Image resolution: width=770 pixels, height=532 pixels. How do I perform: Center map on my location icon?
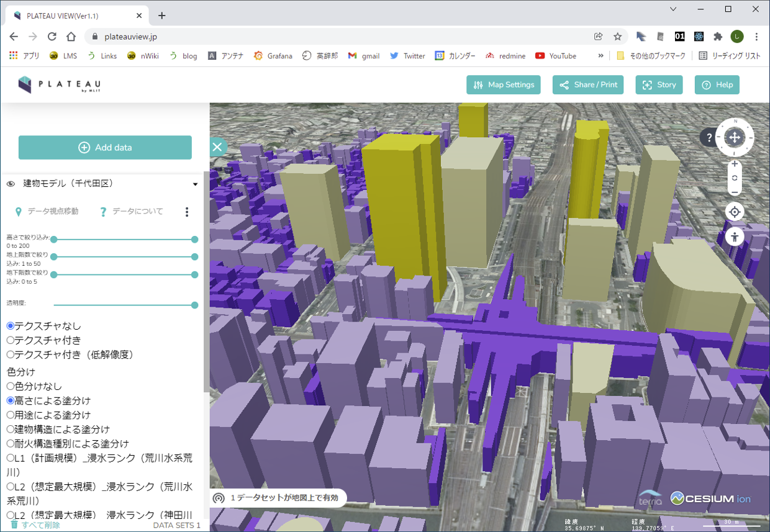point(735,212)
